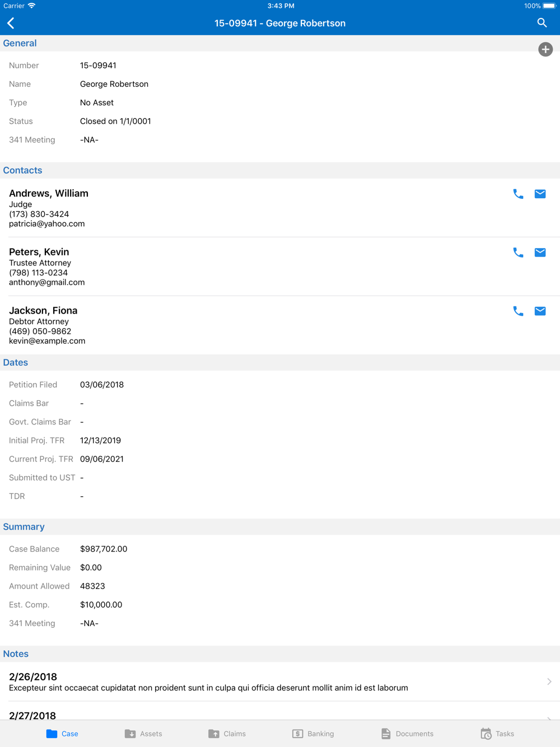The height and width of the screenshot is (747, 560).
Task: Open the Claims tab
Action: pyautogui.click(x=227, y=734)
